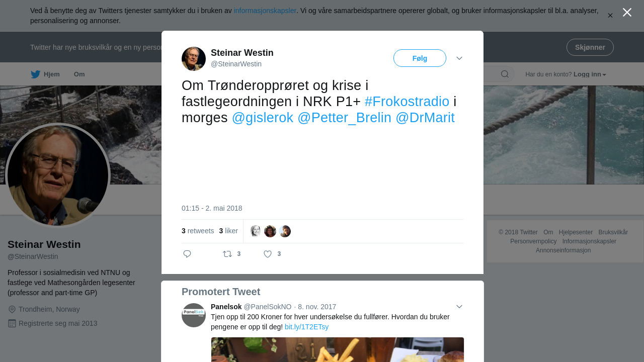Open the first liker's avatar
Image resolution: width=644 pixels, height=362 pixels.
click(x=256, y=231)
